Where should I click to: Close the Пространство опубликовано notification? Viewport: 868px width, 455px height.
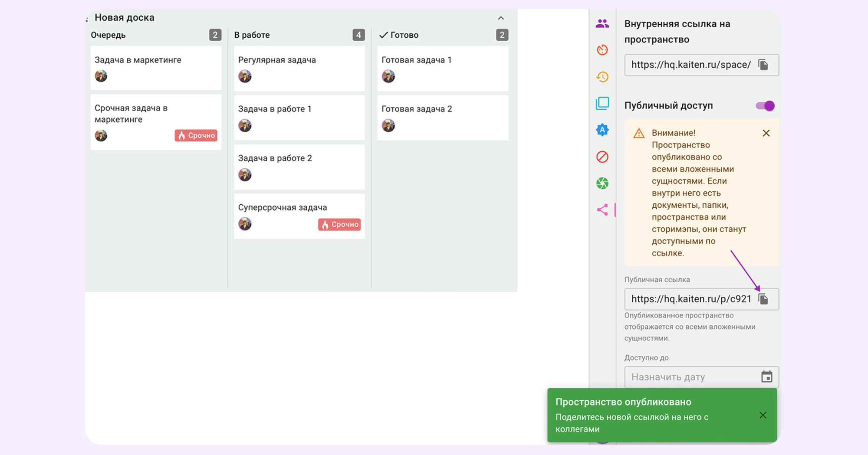tap(763, 415)
